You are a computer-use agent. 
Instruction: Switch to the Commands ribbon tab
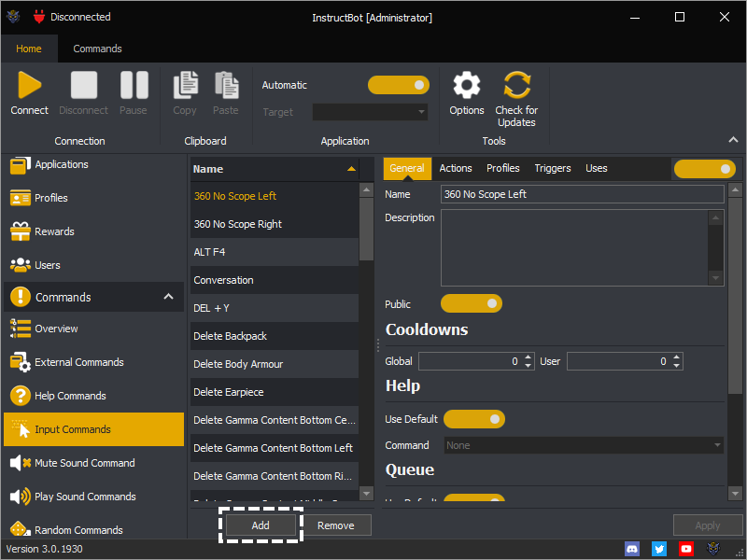point(98,49)
